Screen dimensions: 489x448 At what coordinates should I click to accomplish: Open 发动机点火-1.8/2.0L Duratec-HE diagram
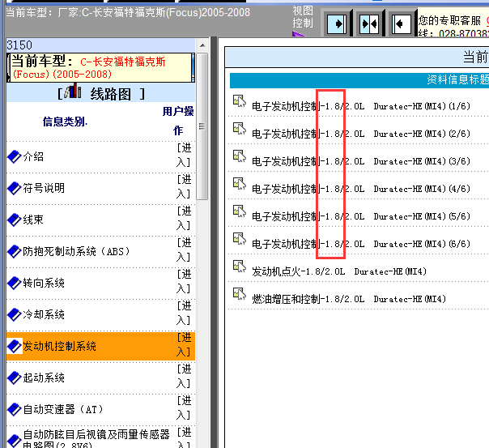[339, 271]
